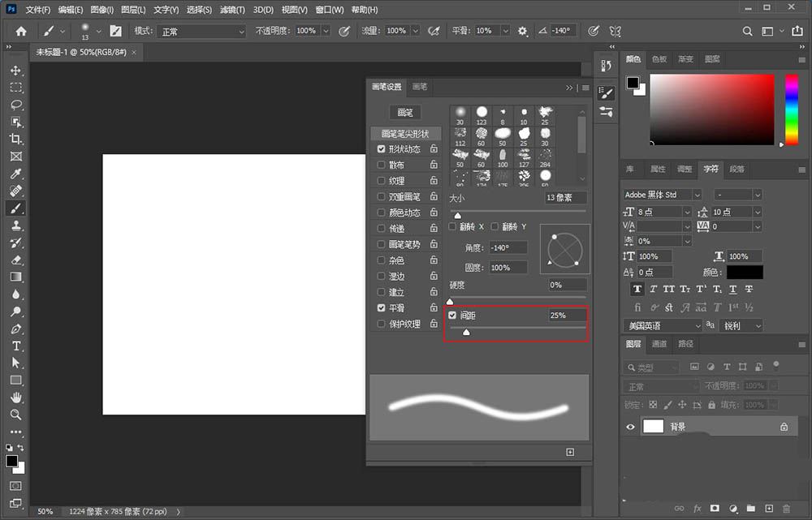The width and height of the screenshot is (812, 520).
Task: Open the 滤镜 menu
Action: click(231, 10)
